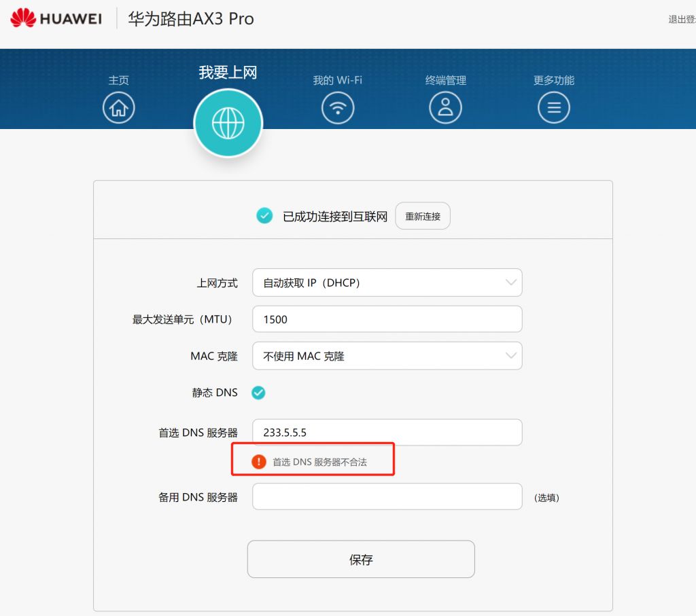The width and height of the screenshot is (696, 616).
Task: Click the (选填) optional label
Action: click(x=546, y=498)
